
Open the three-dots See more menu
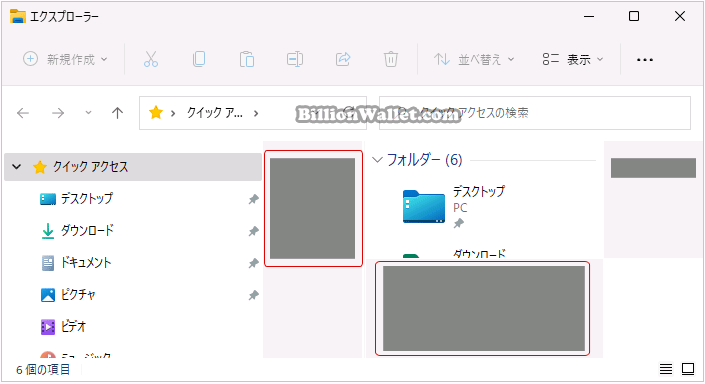pyautogui.click(x=645, y=60)
